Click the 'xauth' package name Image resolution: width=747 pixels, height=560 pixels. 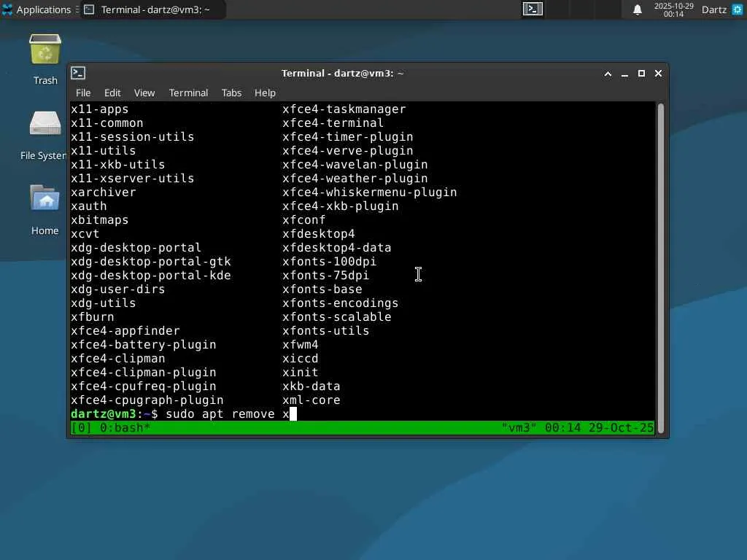[x=88, y=206]
